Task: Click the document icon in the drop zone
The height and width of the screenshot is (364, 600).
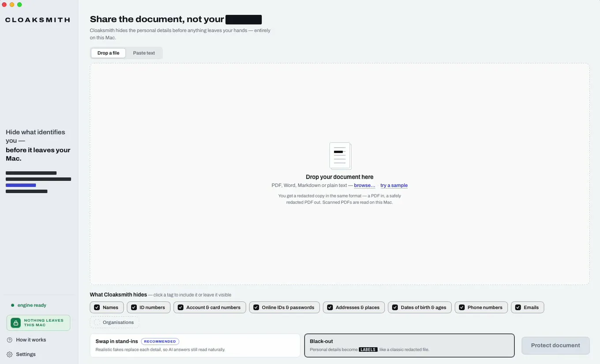Action: click(340, 156)
